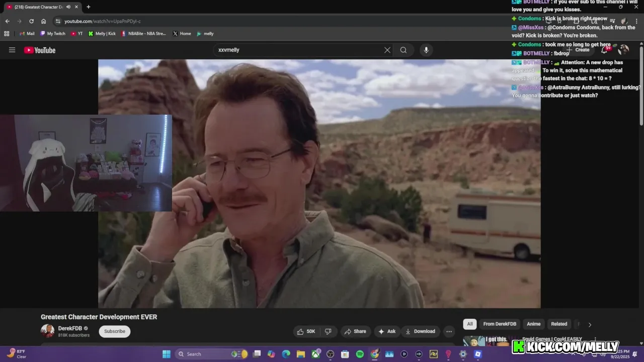The height and width of the screenshot is (362, 644).
Task: Run search with magnifier button
Action: click(x=404, y=50)
